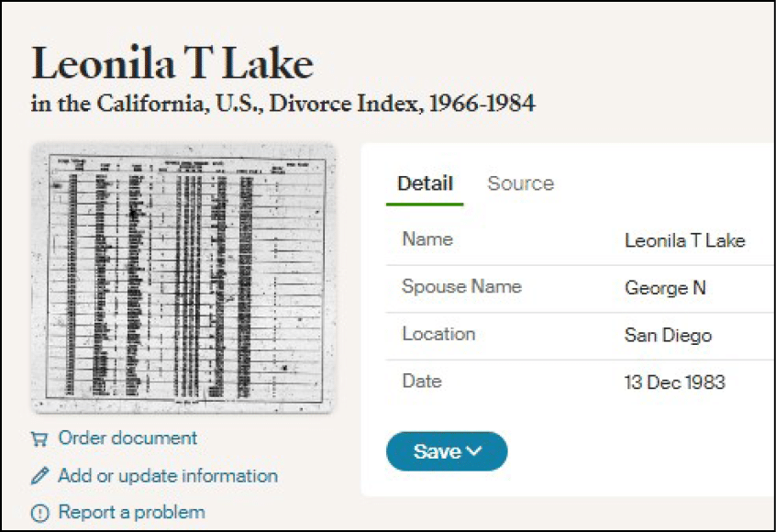
Task: Expand the chevron arrow on the Save button
Action: click(474, 451)
